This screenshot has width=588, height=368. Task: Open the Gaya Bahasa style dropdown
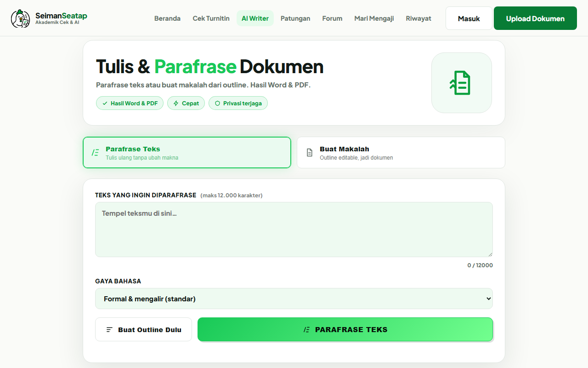click(294, 299)
